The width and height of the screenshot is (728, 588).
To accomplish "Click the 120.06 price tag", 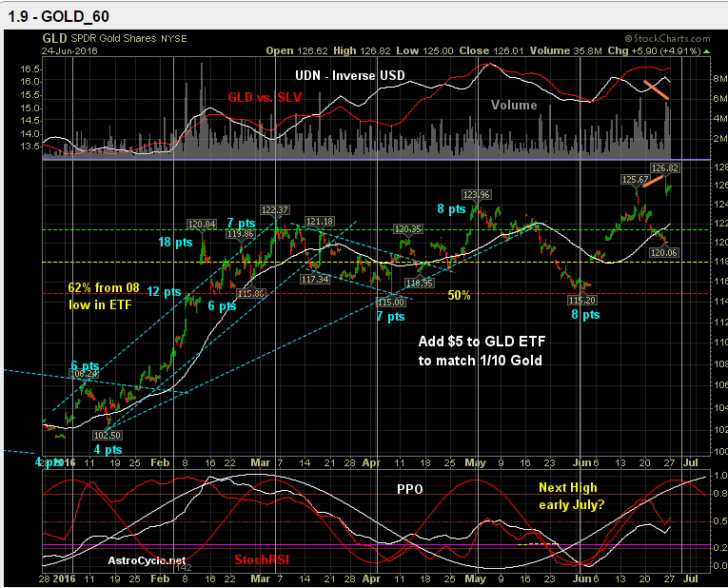I will click(664, 253).
